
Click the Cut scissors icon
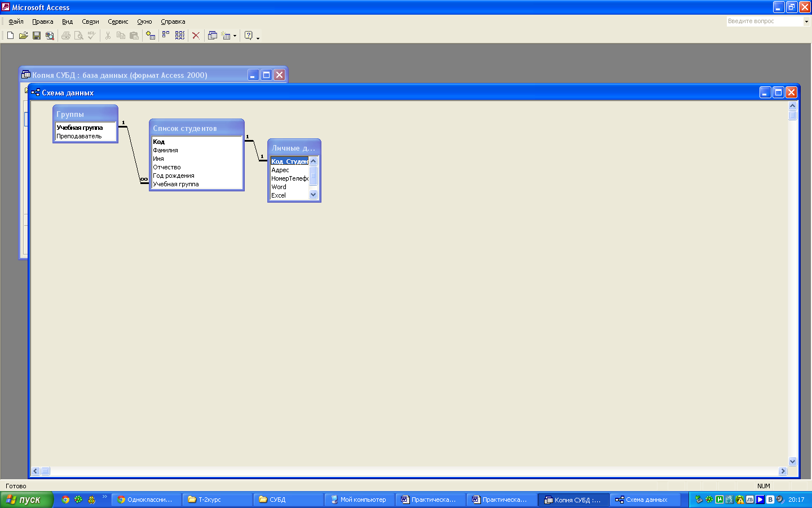tap(108, 36)
